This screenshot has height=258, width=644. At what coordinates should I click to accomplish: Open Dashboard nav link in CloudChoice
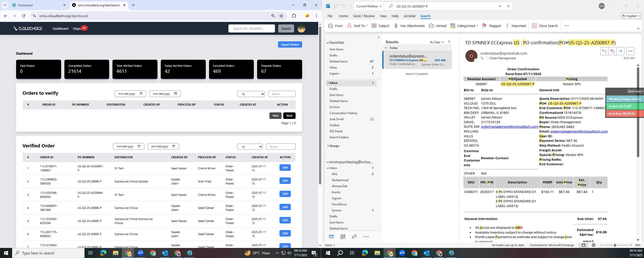pos(60,28)
